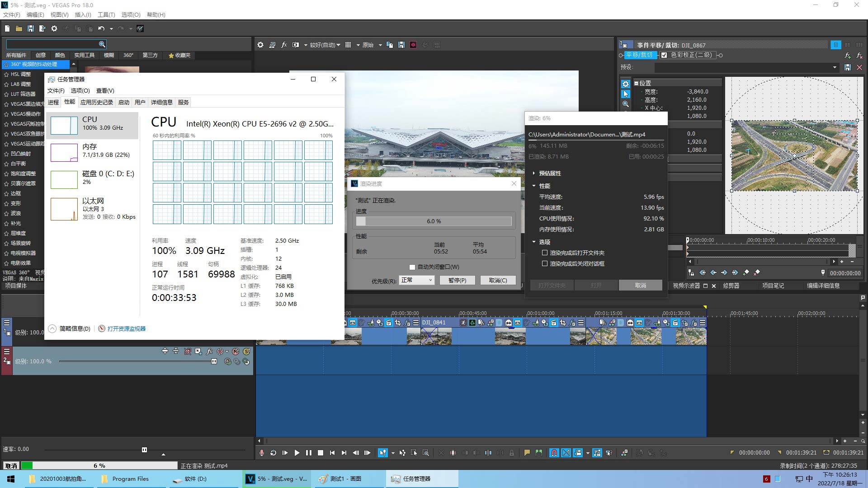
Task: Enable 渲染完成后关闭对话框 checkbox
Action: point(545,264)
